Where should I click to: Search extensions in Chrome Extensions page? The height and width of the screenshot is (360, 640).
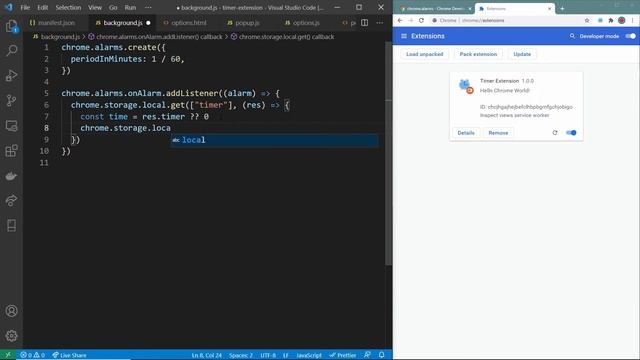pyautogui.click(x=572, y=36)
